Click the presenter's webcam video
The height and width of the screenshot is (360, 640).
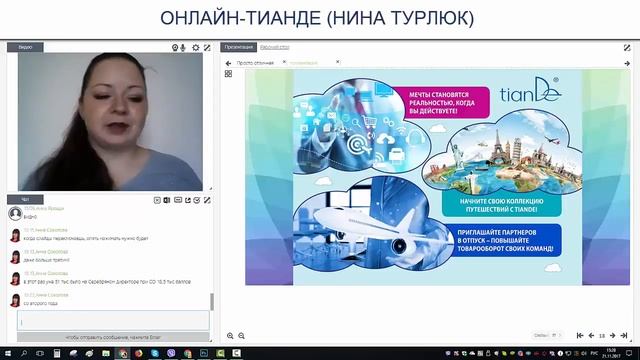tap(110, 122)
